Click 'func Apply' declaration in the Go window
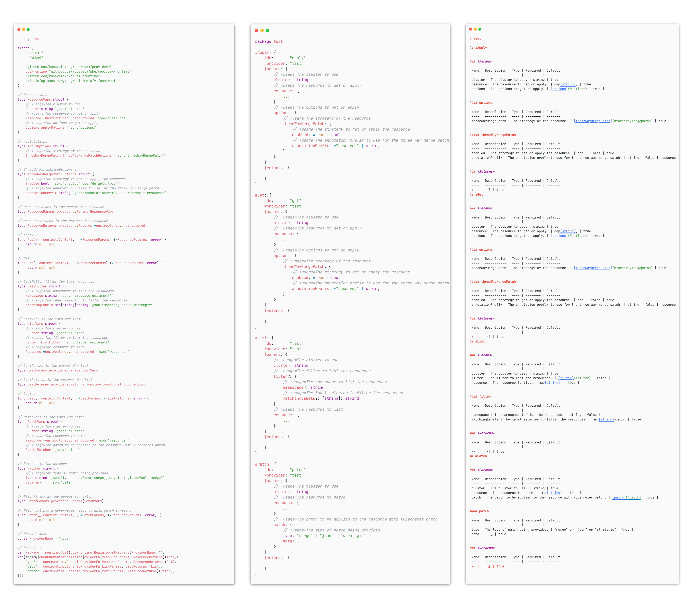This screenshot has height=616, width=693. pyautogui.click(x=27, y=240)
